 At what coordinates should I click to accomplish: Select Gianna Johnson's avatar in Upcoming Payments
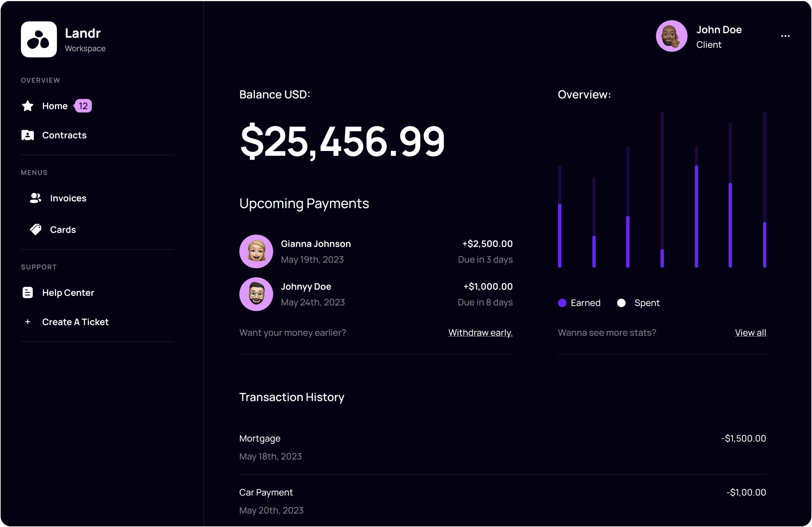256,251
